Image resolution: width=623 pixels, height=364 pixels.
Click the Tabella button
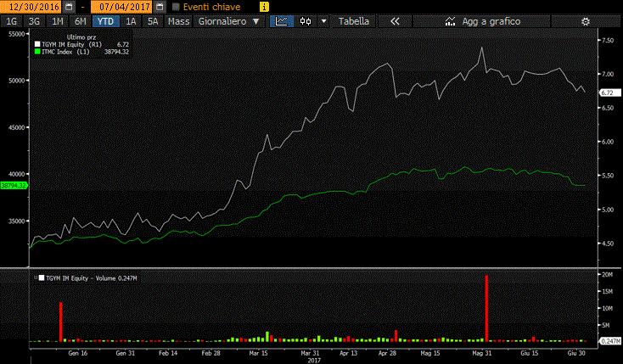(353, 20)
